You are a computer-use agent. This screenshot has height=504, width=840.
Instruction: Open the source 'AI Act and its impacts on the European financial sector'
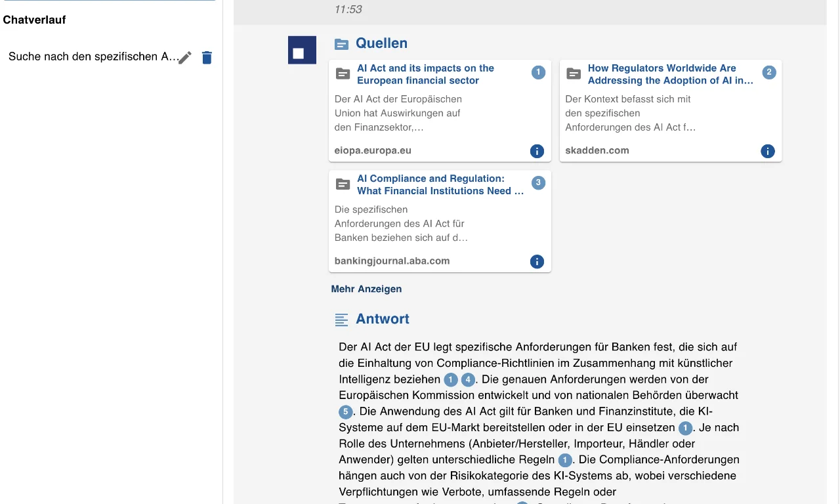coord(425,74)
